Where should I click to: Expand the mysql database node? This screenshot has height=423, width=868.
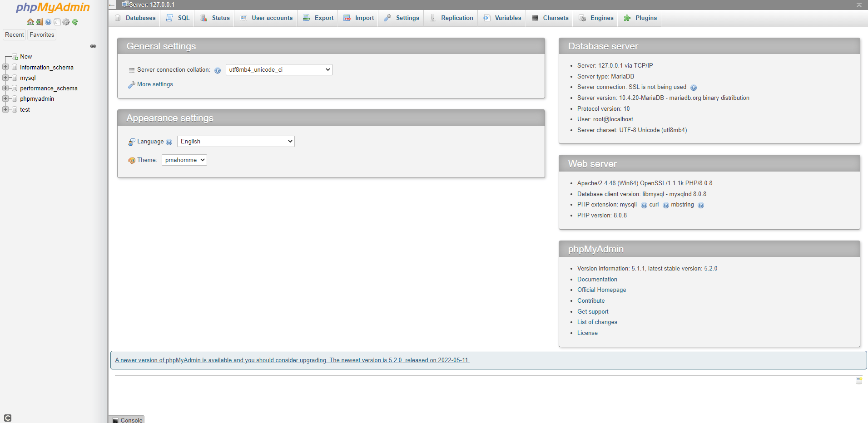pyautogui.click(x=5, y=78)
